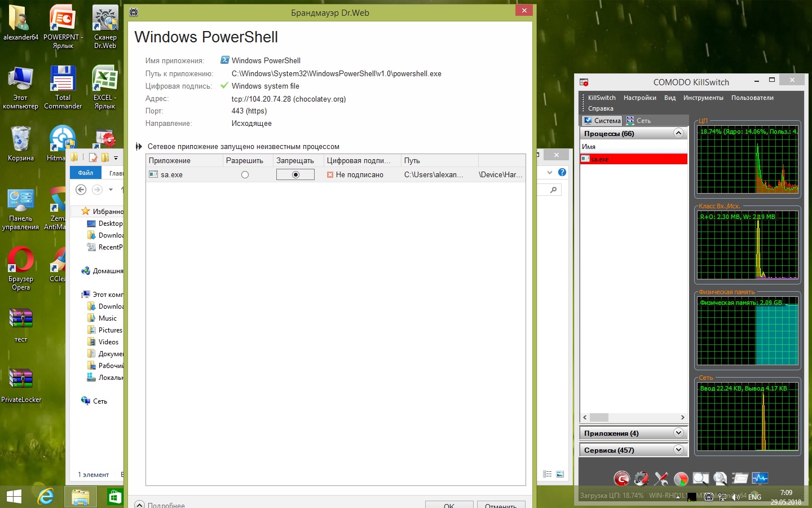Screen dimensions: 812x508
Task: Open Настройки menu in COMODO KillSwitch
Action: coord(639,98)
